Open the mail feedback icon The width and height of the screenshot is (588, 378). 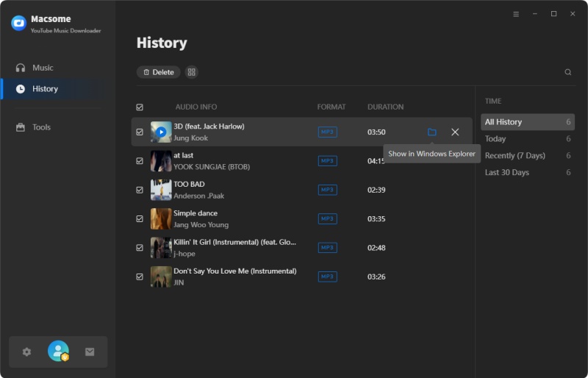click(x=90, y=352)
